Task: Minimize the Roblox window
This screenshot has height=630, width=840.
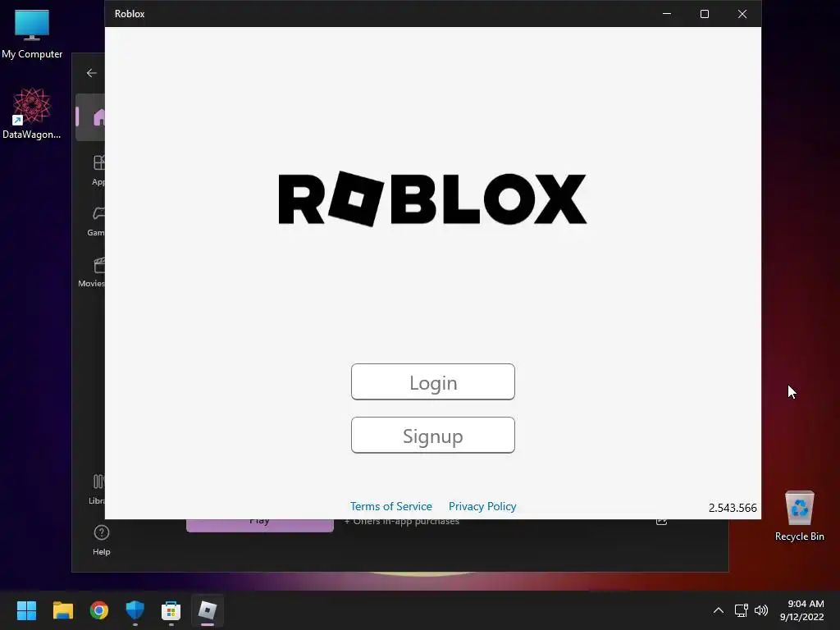Action: 667,14
